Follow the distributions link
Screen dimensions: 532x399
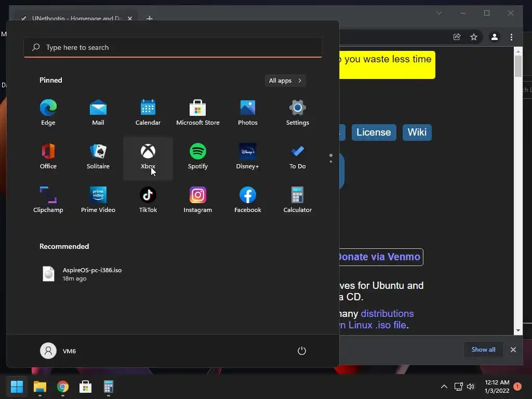tap(387, 313)
